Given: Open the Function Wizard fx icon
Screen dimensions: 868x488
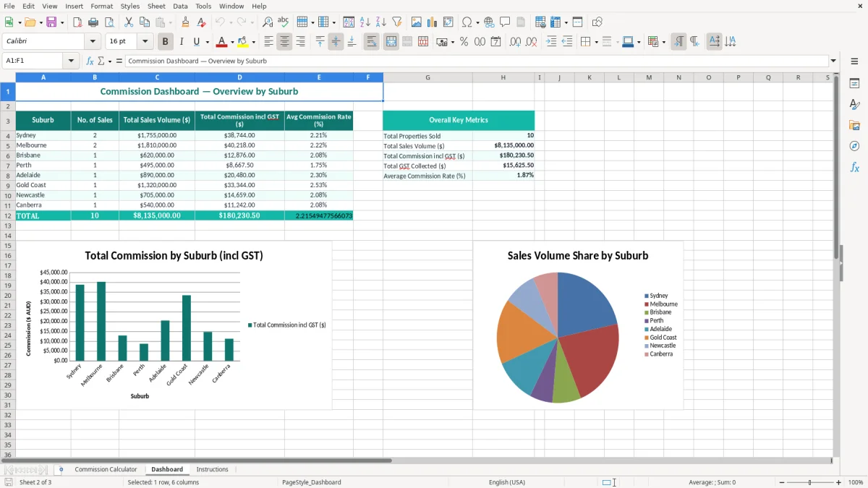Looking at the screenshot, I should tap(90, 61).
